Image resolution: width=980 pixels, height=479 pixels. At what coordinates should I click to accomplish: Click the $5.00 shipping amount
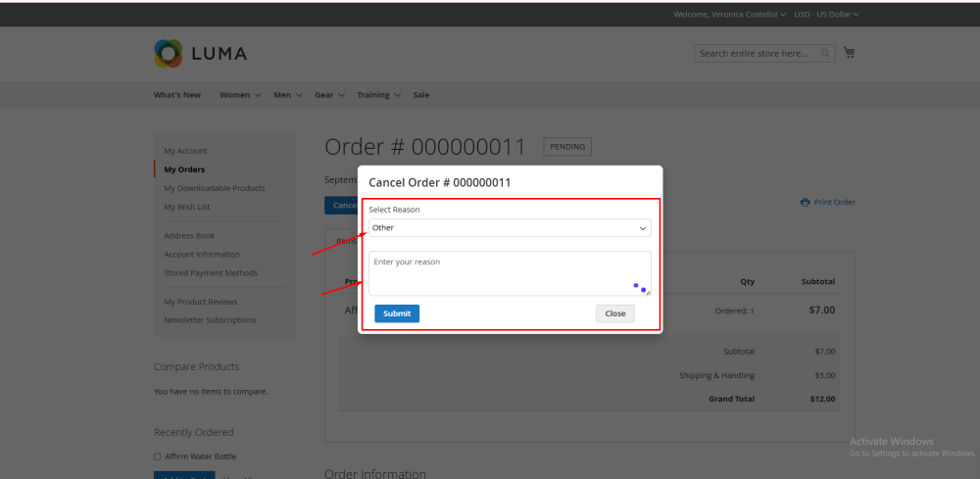coord(825,376)
